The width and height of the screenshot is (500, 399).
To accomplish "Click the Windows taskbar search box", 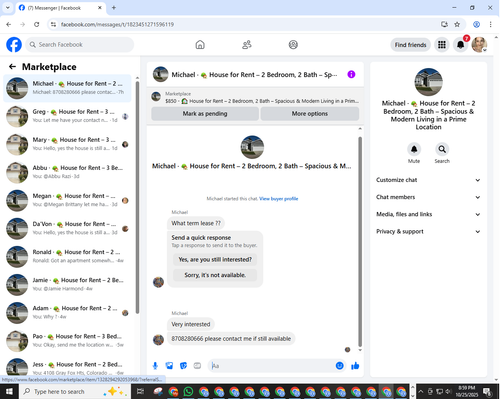I will click(75, 391).
